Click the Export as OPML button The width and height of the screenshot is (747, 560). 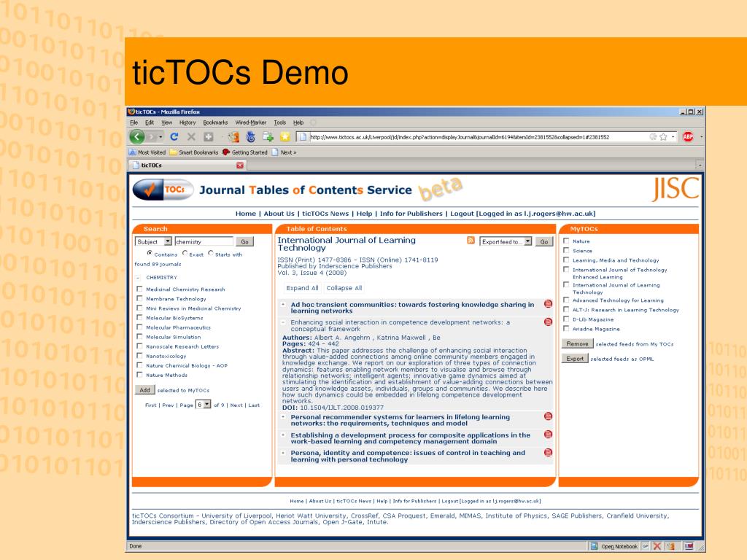point(575,358)
